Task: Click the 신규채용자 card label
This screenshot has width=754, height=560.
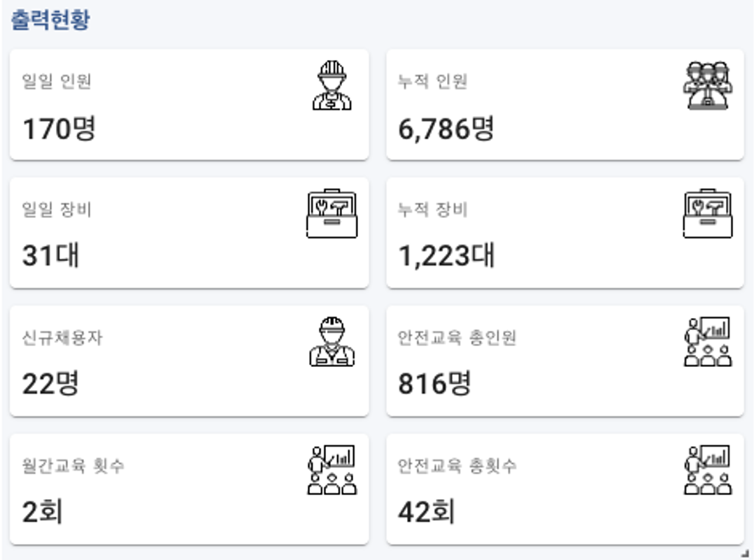Action: point(62,338)
